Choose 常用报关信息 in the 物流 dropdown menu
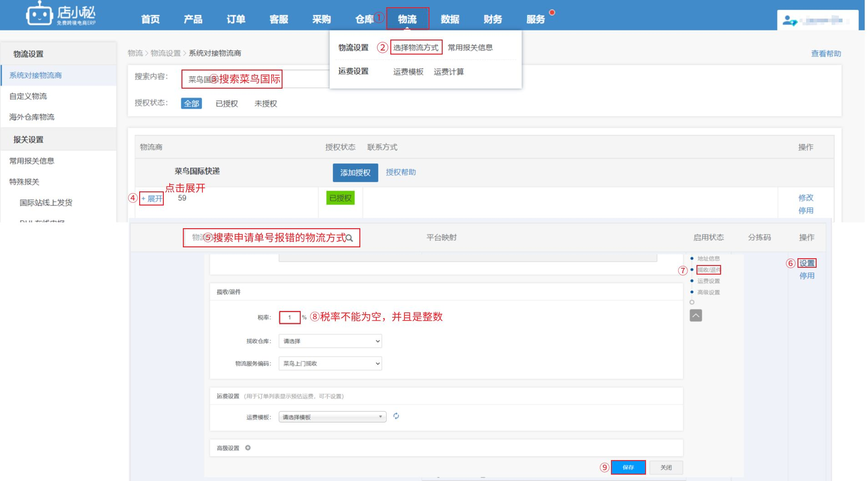Screen dimensions: 868x481 470,47
